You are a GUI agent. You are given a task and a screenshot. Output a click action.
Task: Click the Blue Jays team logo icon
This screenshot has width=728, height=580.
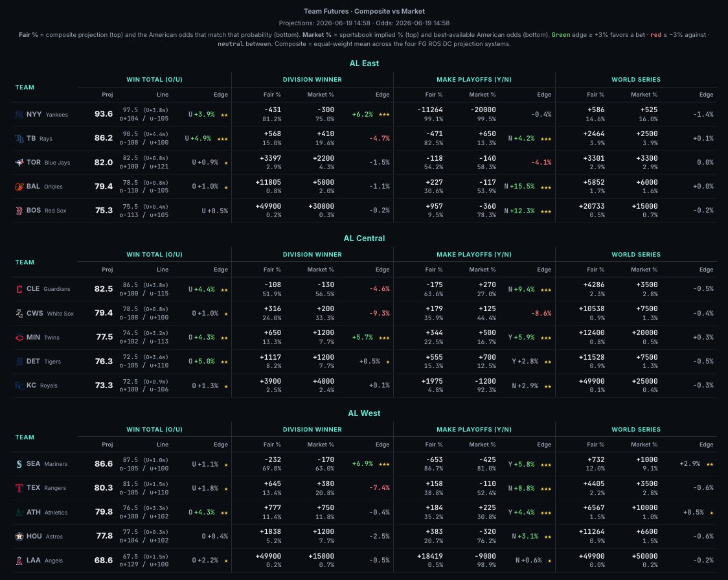pos(19,163)
